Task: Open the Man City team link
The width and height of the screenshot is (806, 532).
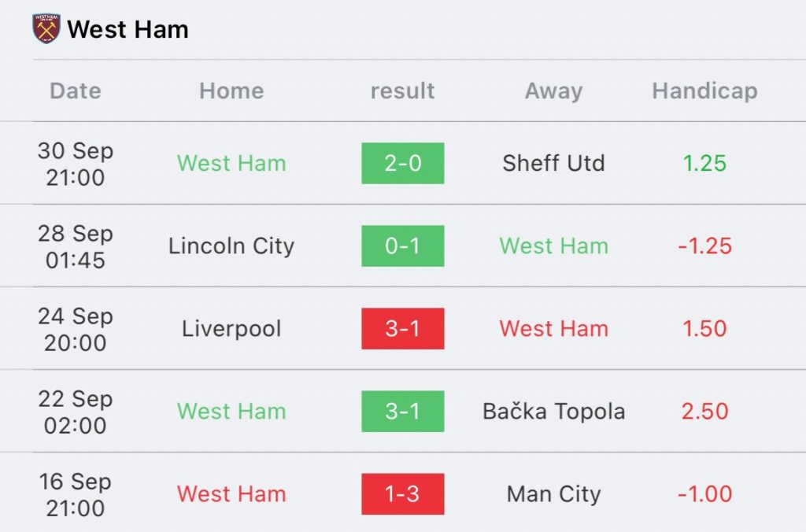Action: click(553, 494)
